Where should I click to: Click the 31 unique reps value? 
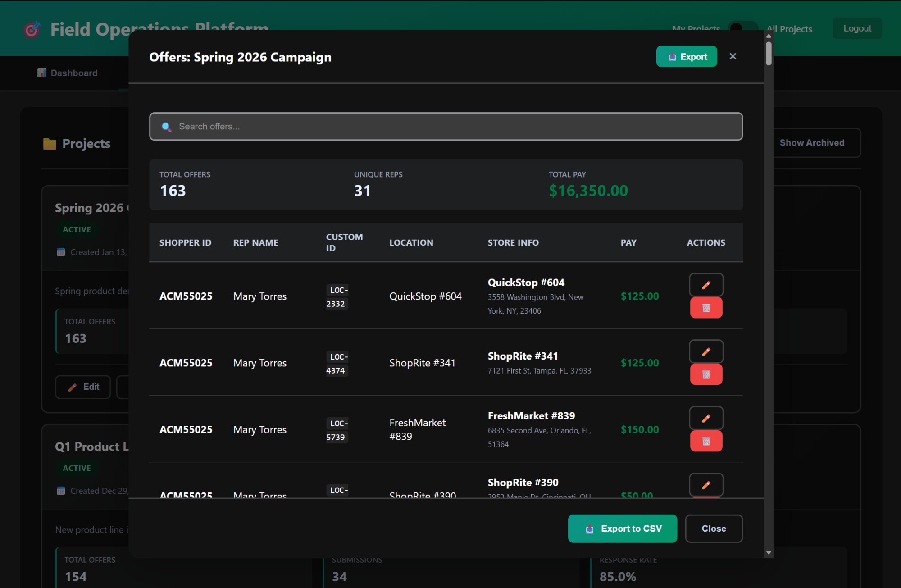coord(362,191)
